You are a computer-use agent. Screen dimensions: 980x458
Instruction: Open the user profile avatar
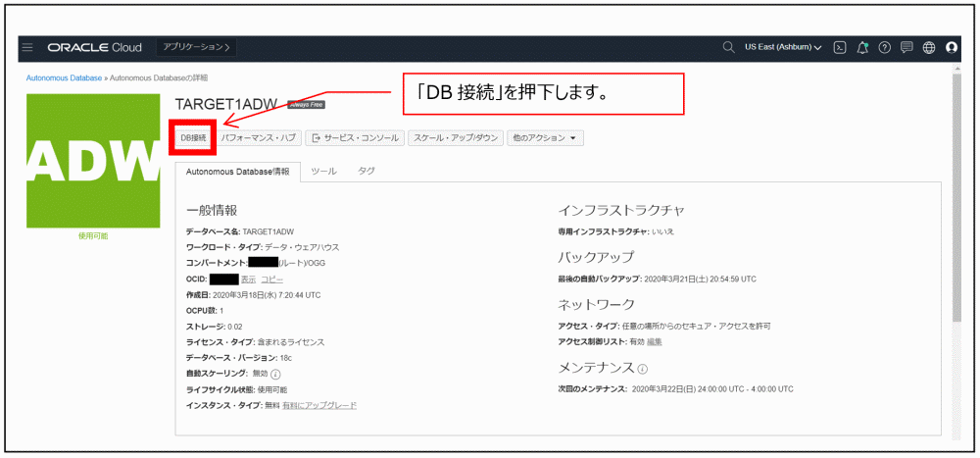(952, 47)
